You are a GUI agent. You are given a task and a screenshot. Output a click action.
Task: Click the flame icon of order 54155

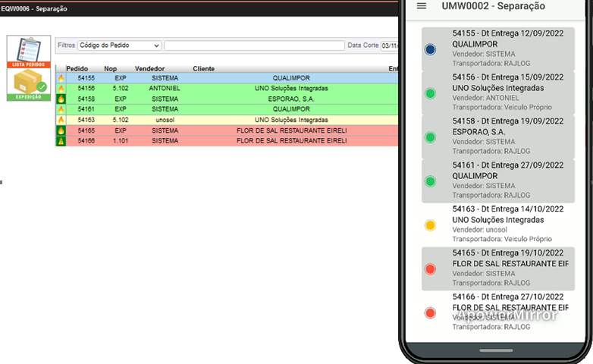(61, 78)
